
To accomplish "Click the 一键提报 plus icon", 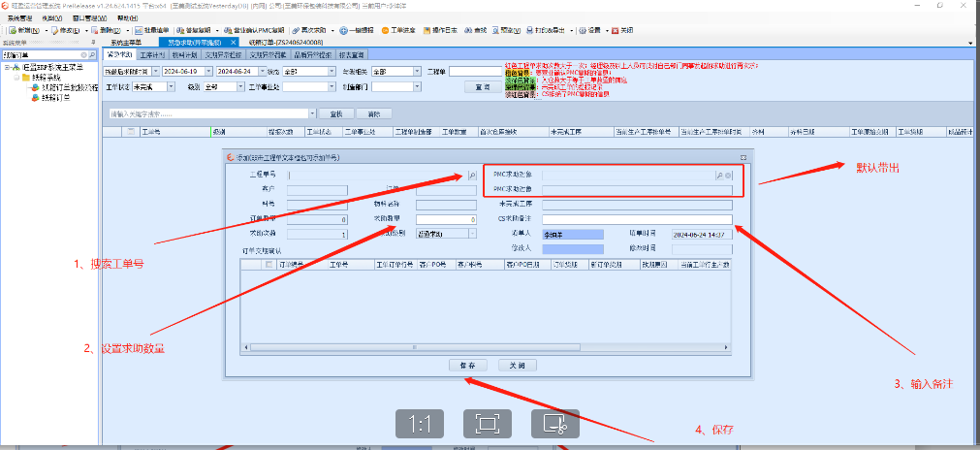I will tap(344, 30).
